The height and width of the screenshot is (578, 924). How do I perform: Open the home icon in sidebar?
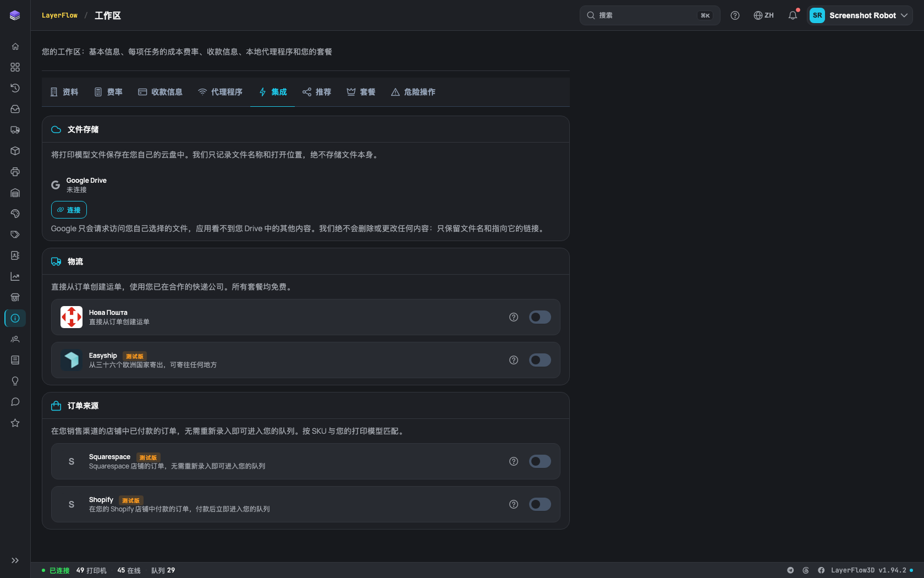click(15, 46)
